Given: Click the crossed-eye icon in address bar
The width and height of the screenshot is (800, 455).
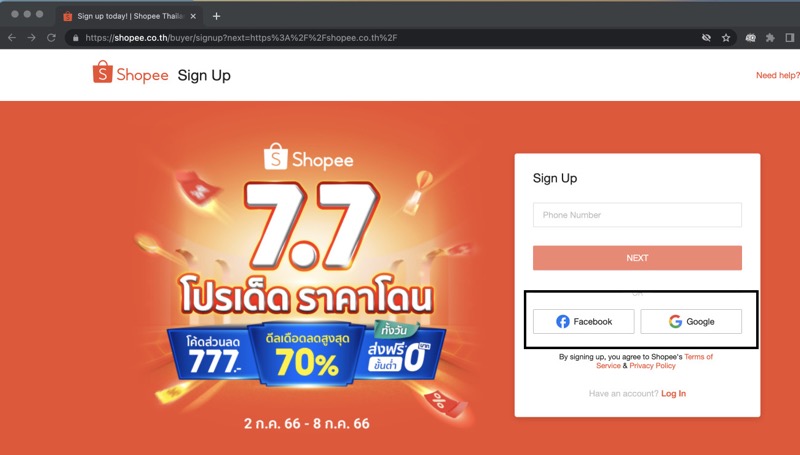Looking at the screenshot, I should (x=706, y=38).
